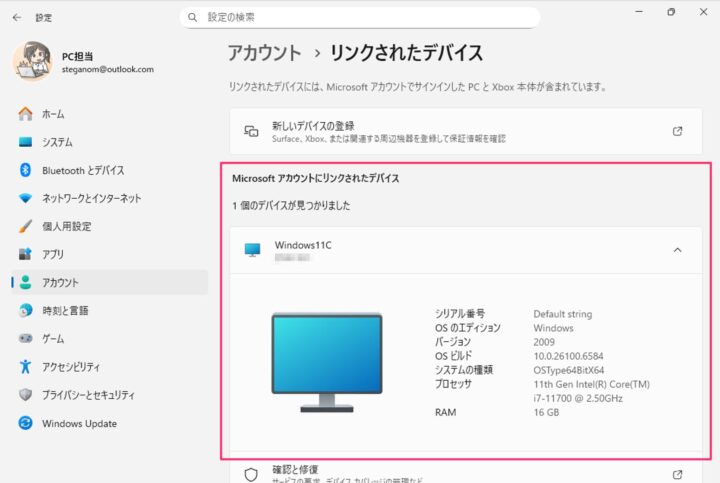Click the Windows Update sync icon
This screenshot has width=720, height=483.
point(26,423)
